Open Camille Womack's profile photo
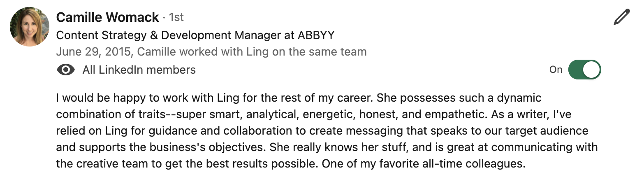 coord(30,26)
